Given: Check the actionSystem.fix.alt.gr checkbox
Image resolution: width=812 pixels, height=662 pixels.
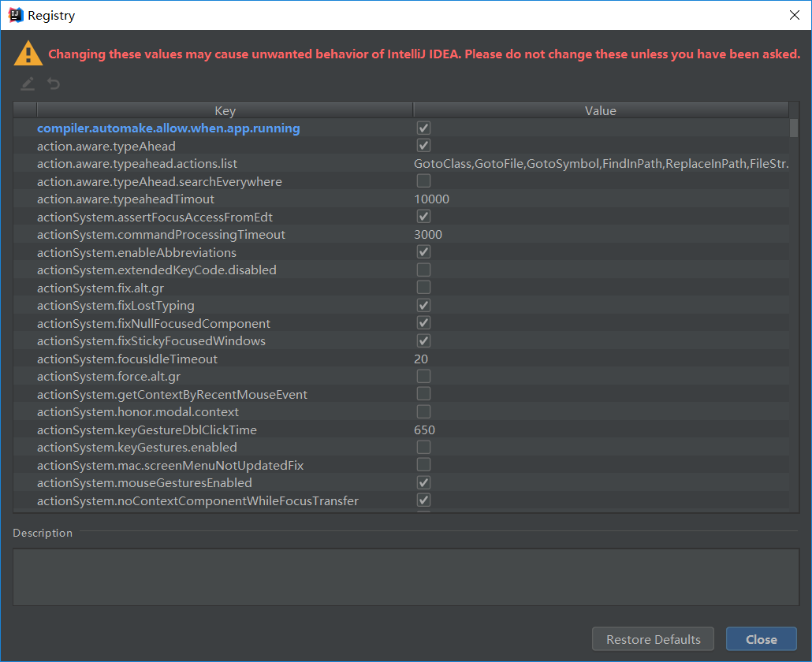Looking at the screenshot, I should point(423,288).
